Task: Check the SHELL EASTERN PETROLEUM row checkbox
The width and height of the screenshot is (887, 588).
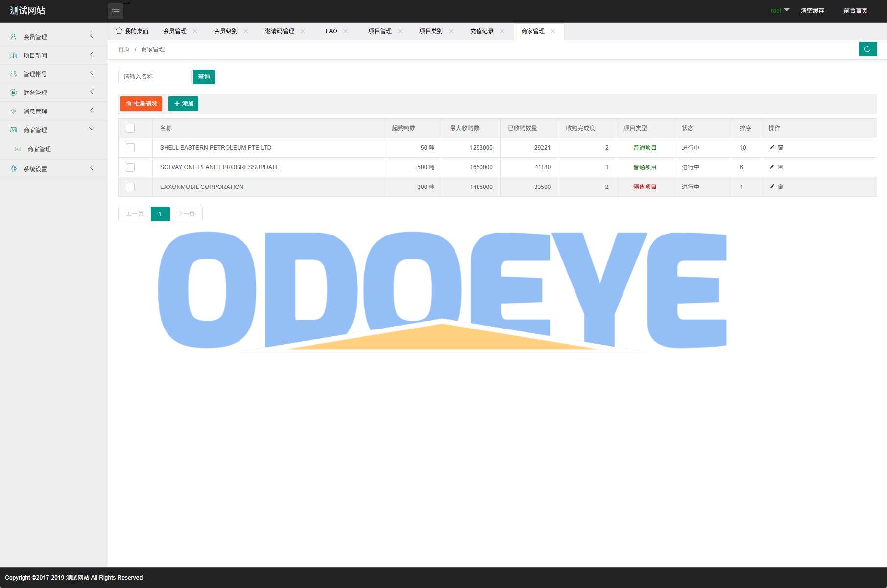Action: click(130, 148)
